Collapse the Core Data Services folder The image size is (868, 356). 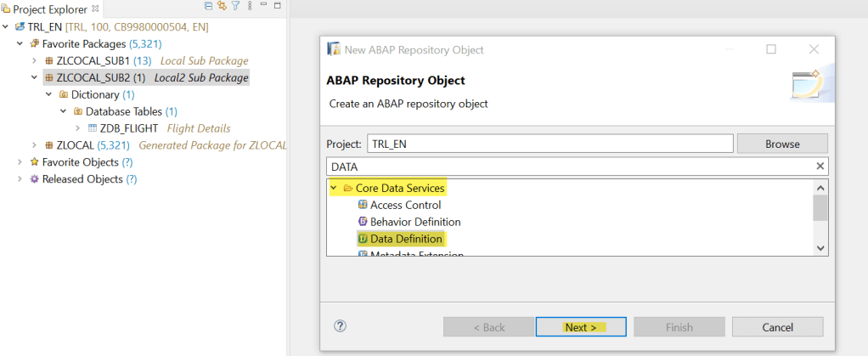pos(335,188)
